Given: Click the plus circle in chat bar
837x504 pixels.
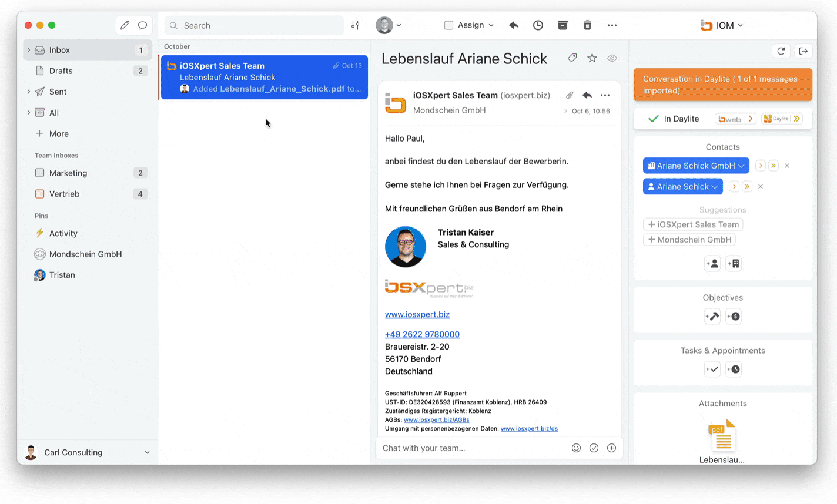Looking at the screenshot, I should click(x=611, y=448).
